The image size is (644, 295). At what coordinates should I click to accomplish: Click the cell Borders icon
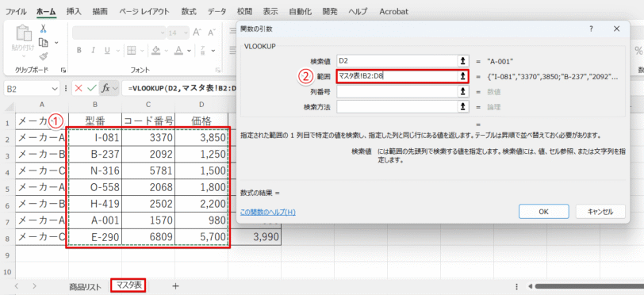tap(132, 51)
